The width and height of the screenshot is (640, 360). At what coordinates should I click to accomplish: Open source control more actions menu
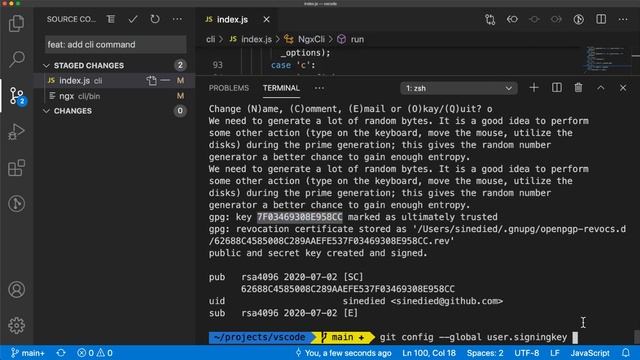tap(177, 19)
